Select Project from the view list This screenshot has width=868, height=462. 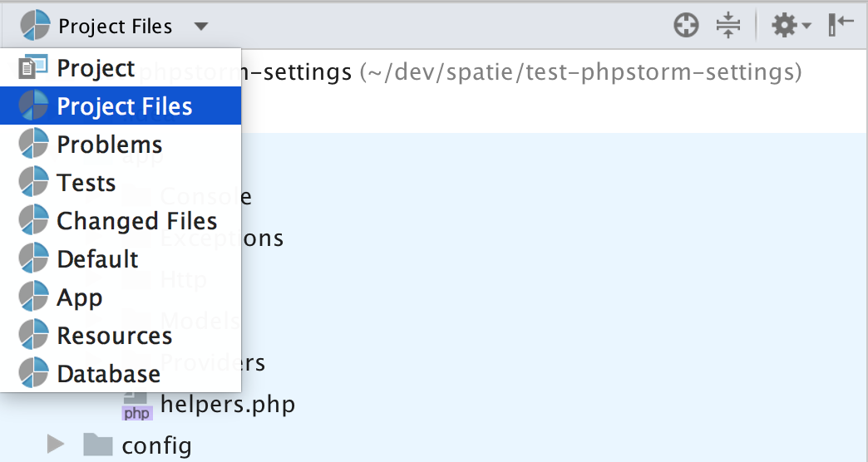tap(96, 68)
